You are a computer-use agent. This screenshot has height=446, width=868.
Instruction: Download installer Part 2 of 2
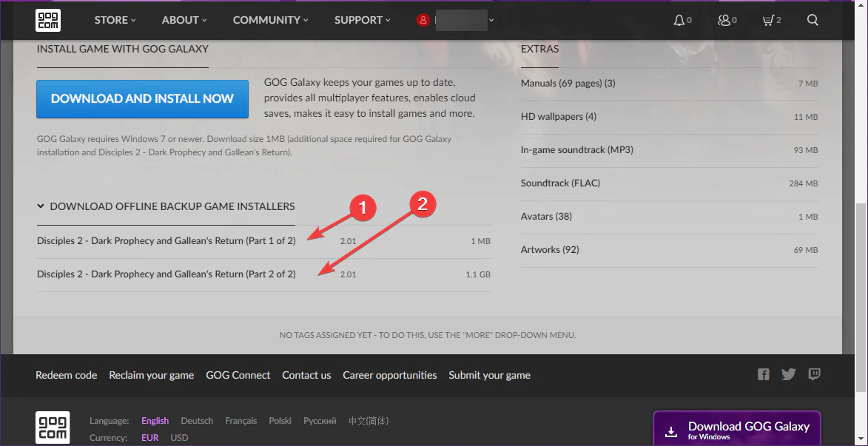point(166,274)
